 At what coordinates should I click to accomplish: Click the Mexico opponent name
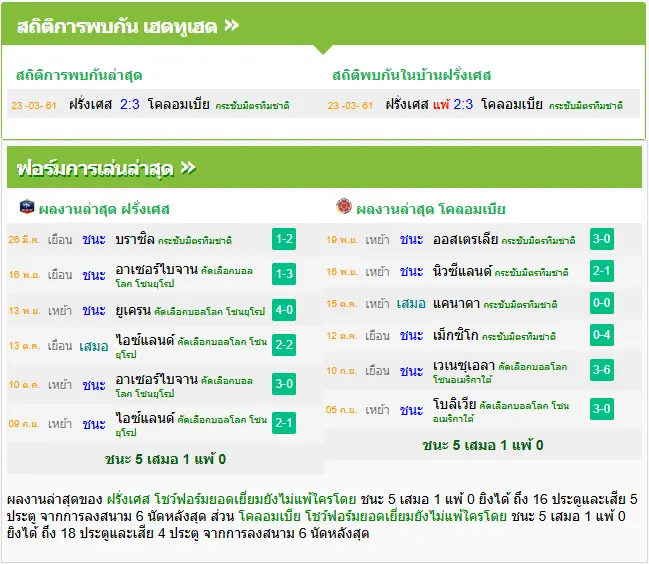pyautogui.click(x=455, y=335)
